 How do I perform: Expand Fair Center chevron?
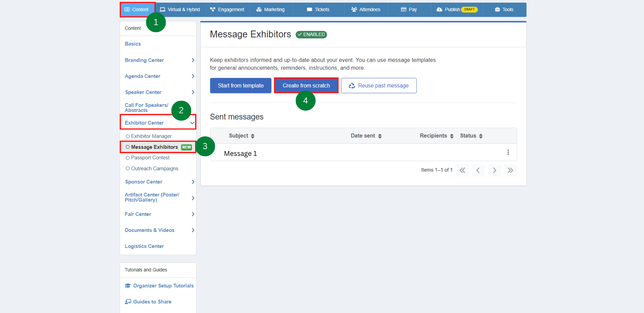193,214
